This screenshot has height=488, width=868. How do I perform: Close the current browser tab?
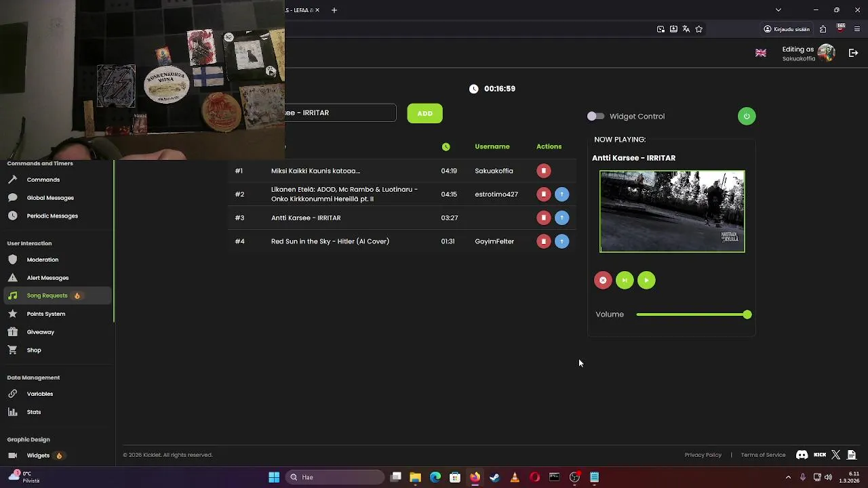(x=317, y=10)
